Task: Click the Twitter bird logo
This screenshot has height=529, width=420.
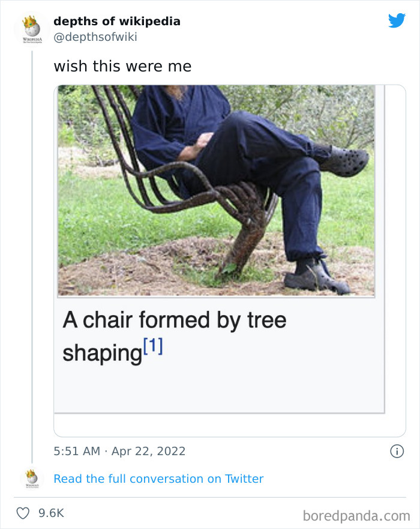Action: coord(397,21)
